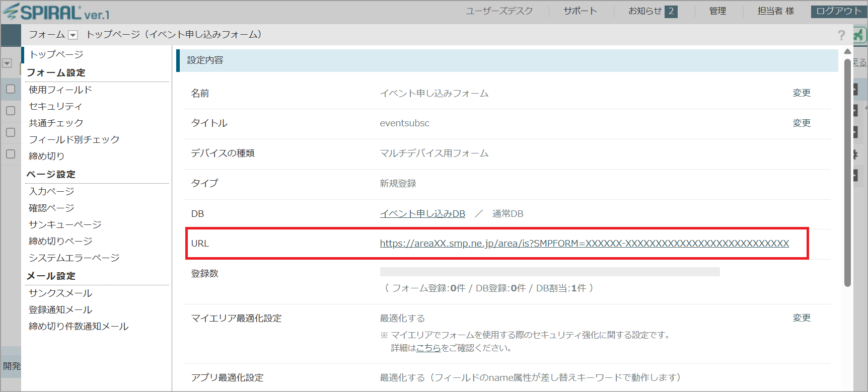Viewport: 868px width, 392px height.
Task: Open the form URL link
Action: (x=584, y=244)
